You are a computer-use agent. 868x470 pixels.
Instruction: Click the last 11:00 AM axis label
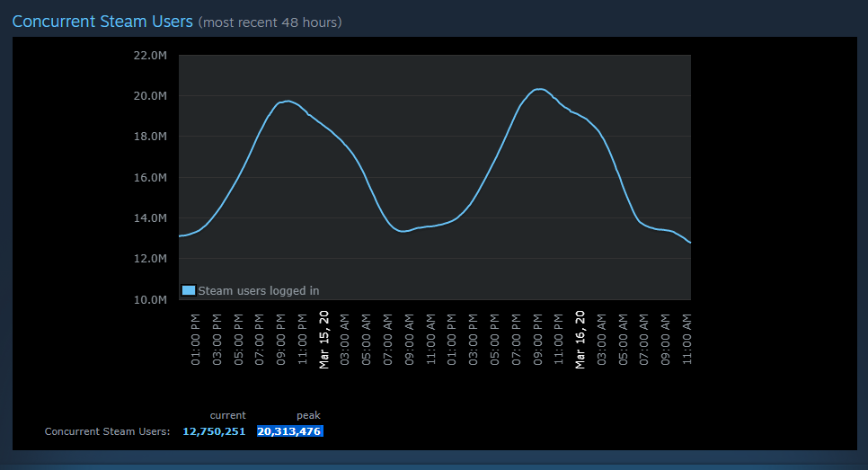[x=686, y=340]
